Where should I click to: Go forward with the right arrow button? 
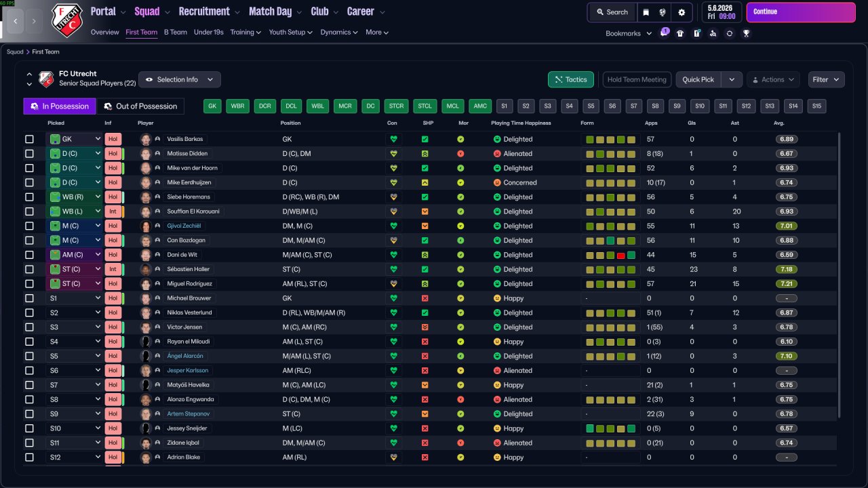[35, 20]
